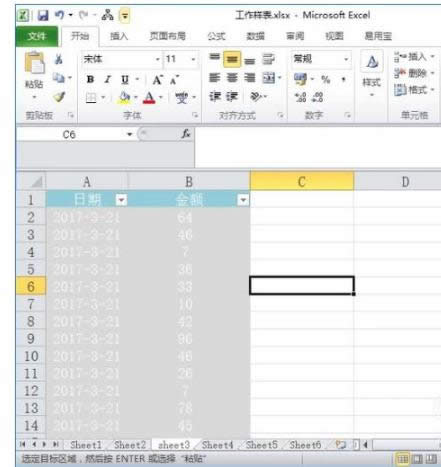Switch to the 插入 (Insert) ribbon tab

point(119,36)
